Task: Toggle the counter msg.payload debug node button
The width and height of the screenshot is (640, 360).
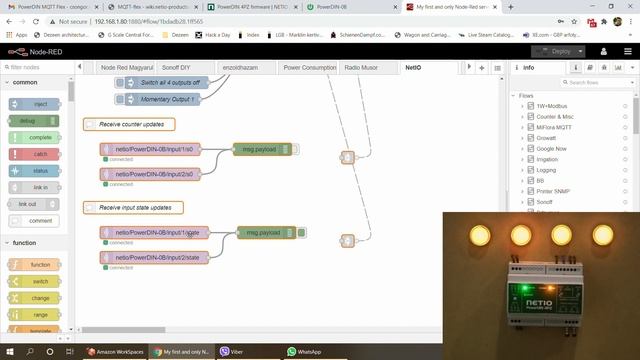Action: click(295, 149)
